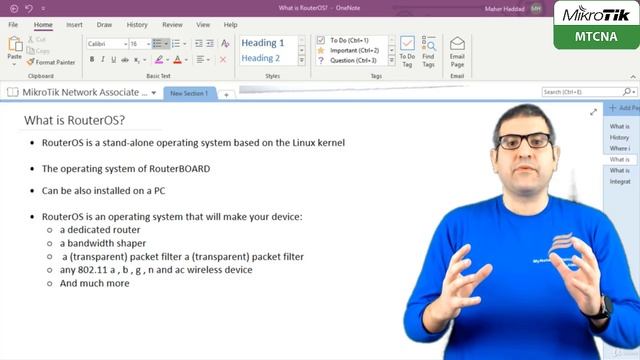Apply the Heading 2 style

point(261,58)
